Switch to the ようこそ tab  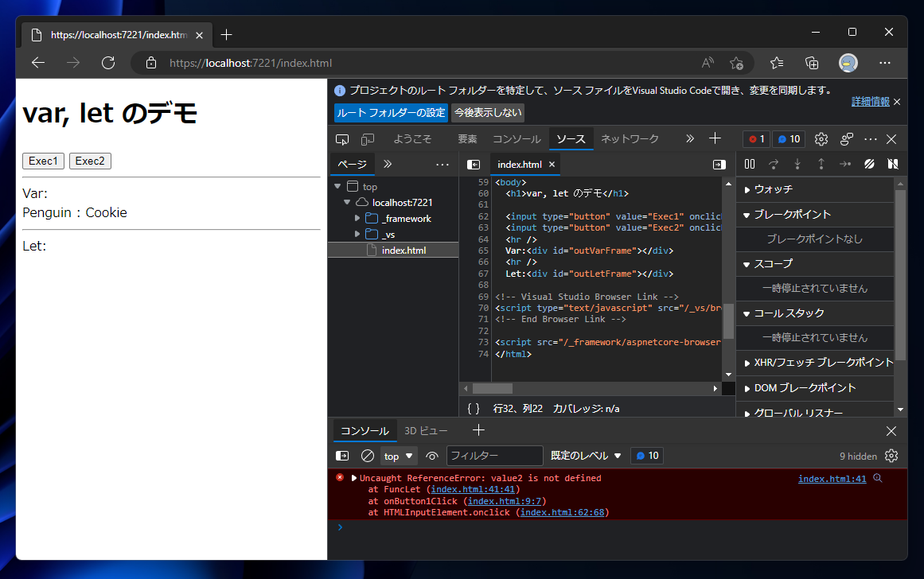pyautogui.click(x=412, y=139)
